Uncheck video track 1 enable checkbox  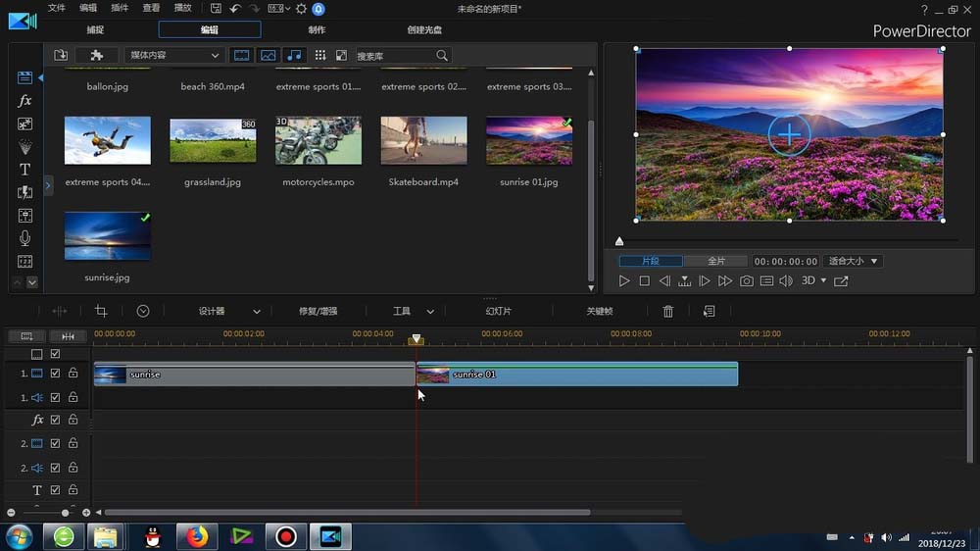point(55,374)
